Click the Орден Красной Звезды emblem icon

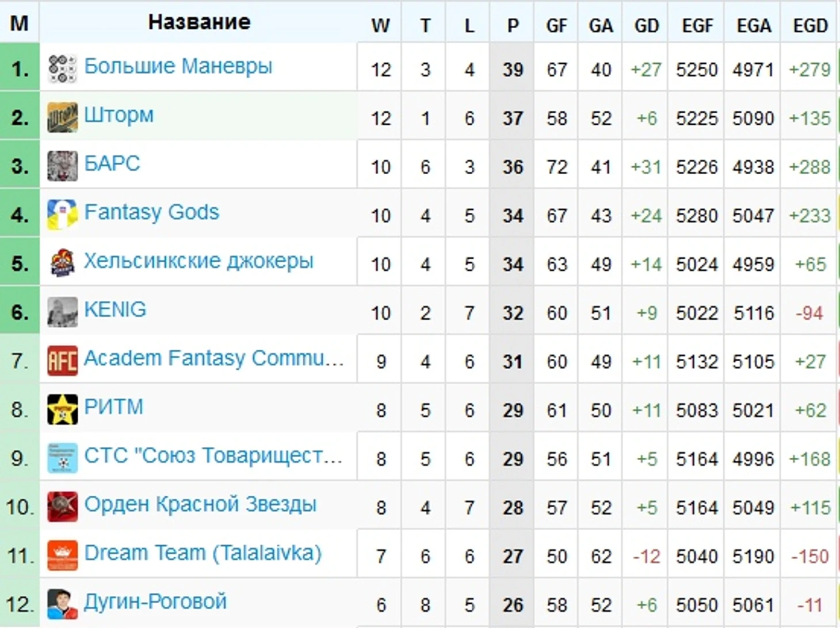pyautogui.click(x=62, y=507)
